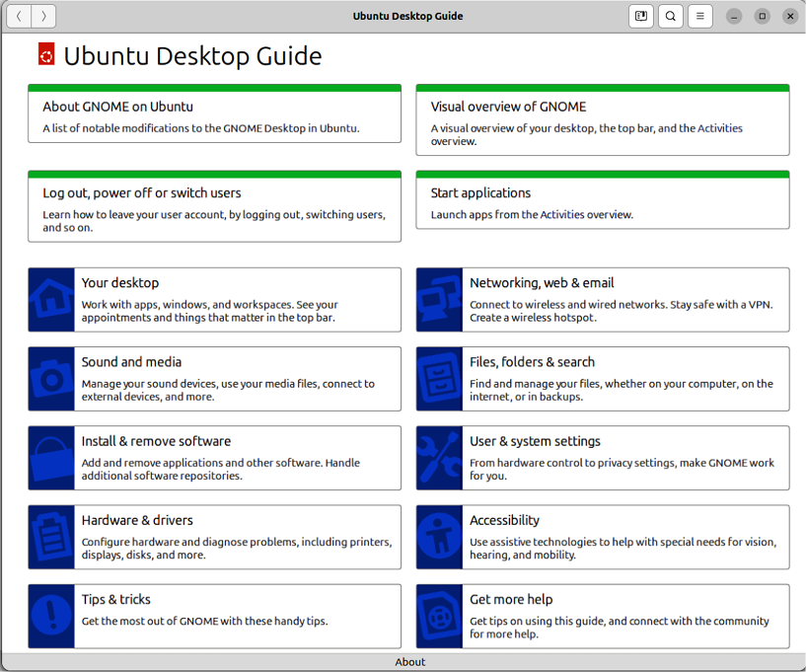Viewport: 806px width, 672px height.
Task: Click the lifebuoy Get more help icon
Action: tap(439, 616)
